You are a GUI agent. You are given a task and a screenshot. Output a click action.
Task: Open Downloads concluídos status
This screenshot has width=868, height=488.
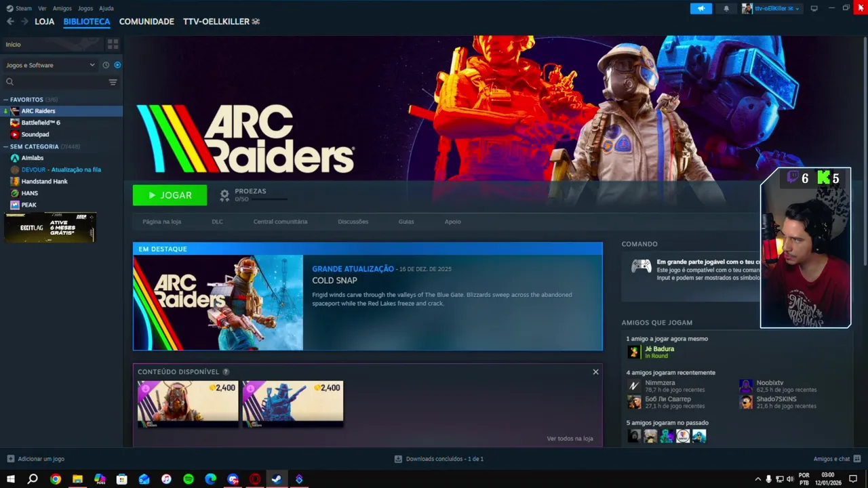pyautogui.click(x=439, y=459)
